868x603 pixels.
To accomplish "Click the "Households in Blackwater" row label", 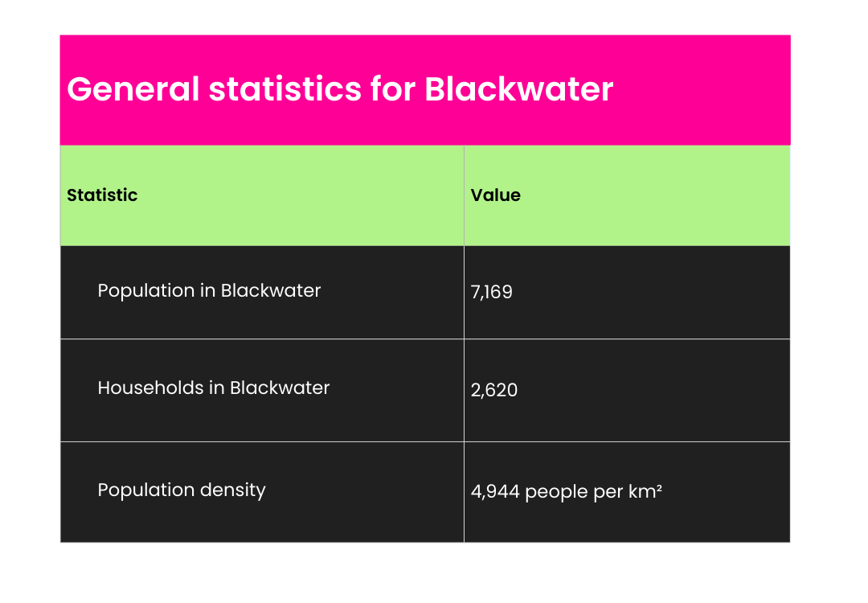I will 214,388.
